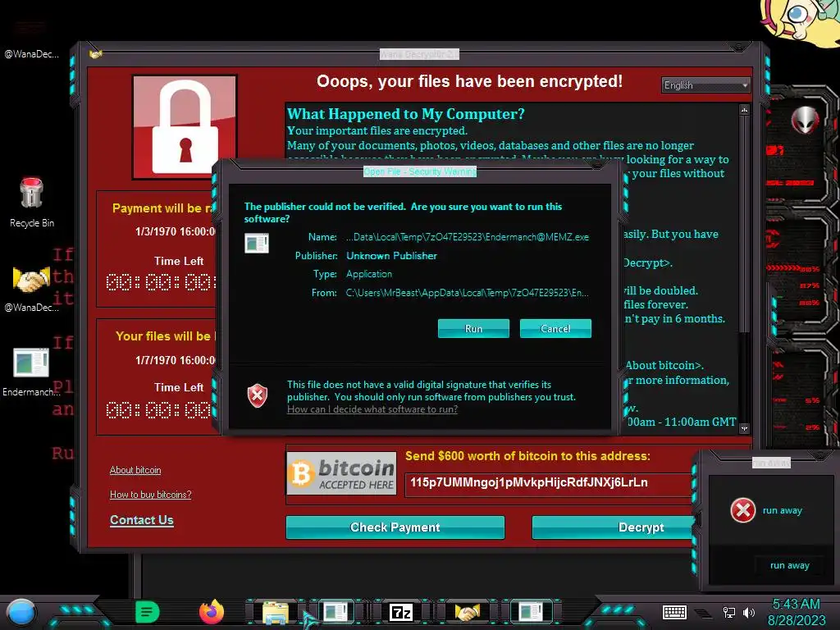Click the red shield warning icon in dialog
Image resolution: width=840 pixels, height=630 pixels.
click(x=257, y=396)
